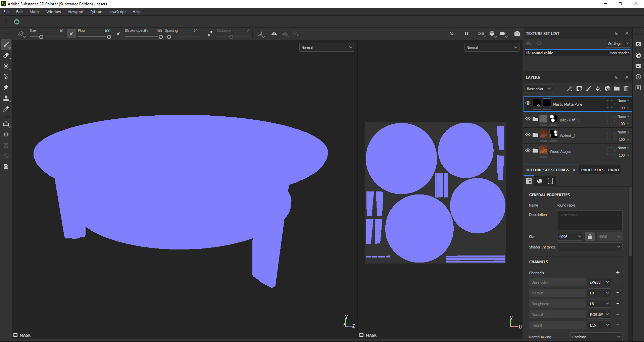Select the Material picker eyedropper tool

tap(6, 109)
